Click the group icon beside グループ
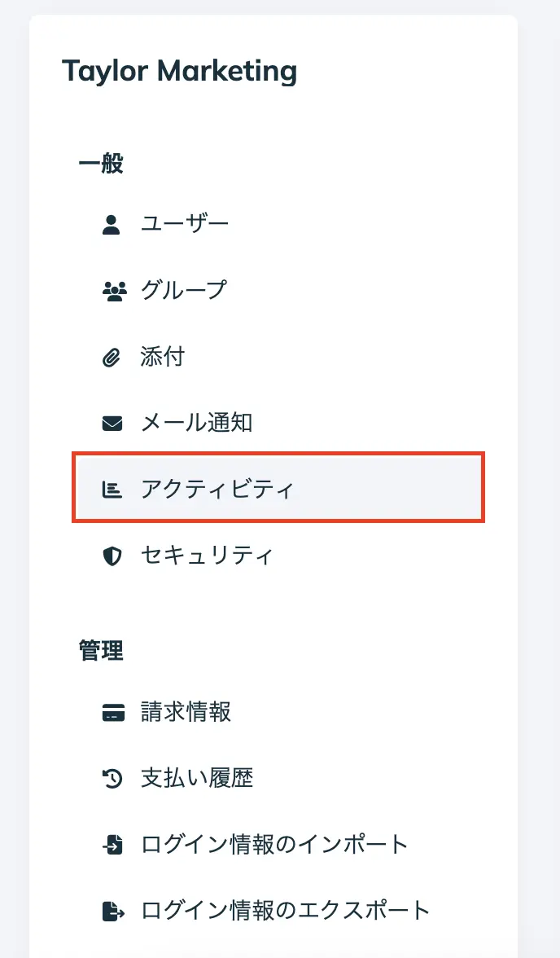The height and width of the screenshot is (958, 560). (x=112, y=291)
